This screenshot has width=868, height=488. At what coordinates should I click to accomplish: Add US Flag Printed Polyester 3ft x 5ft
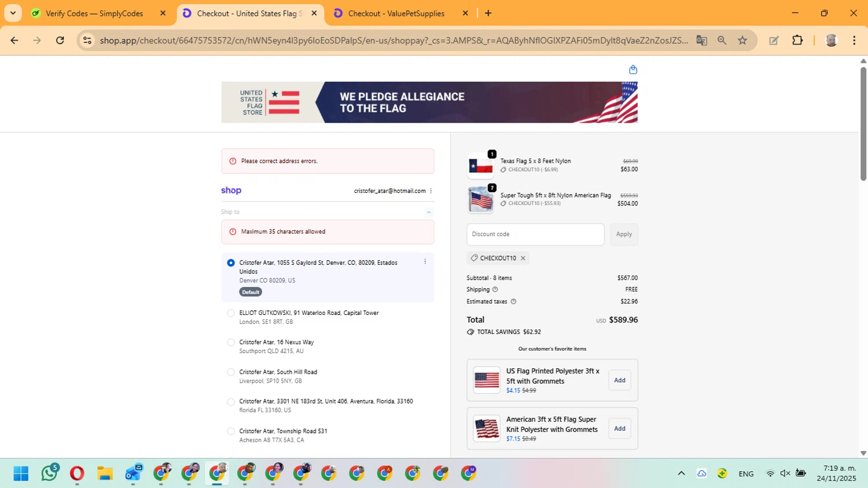[620, 380]
